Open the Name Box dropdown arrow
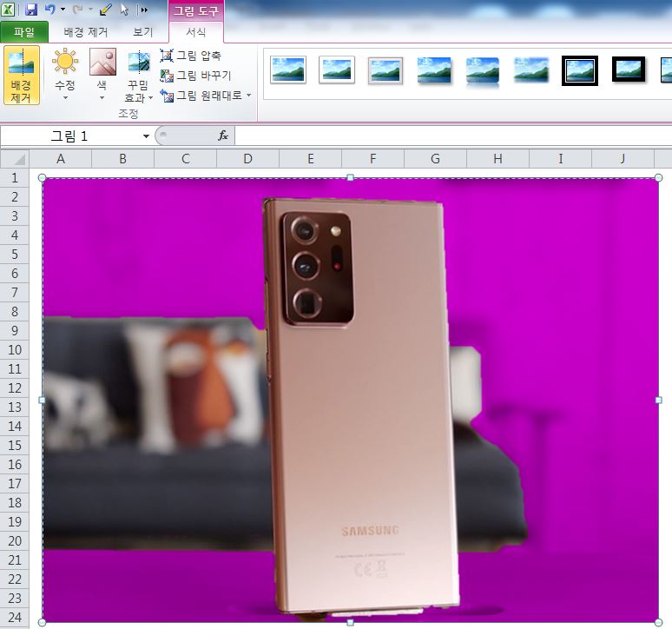Image resolution: width=672 pixels, height=629 pixels. click(146, 136)
